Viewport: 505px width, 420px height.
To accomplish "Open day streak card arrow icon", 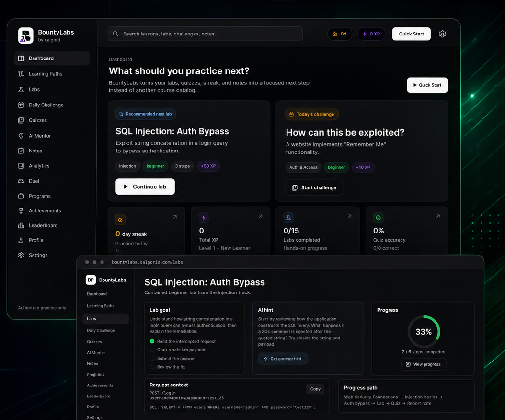I will click(x=175, y=217).
